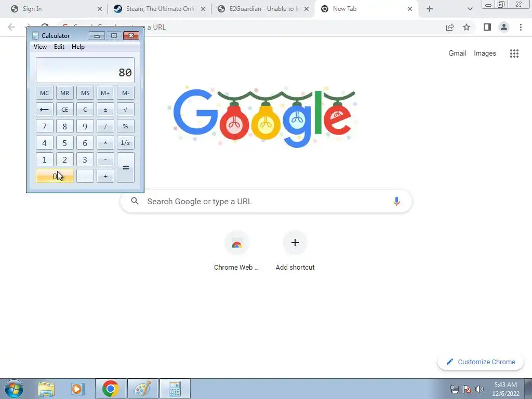Click digit 4 on the Calculator
The image size is (532, 399).
point(45,143)
